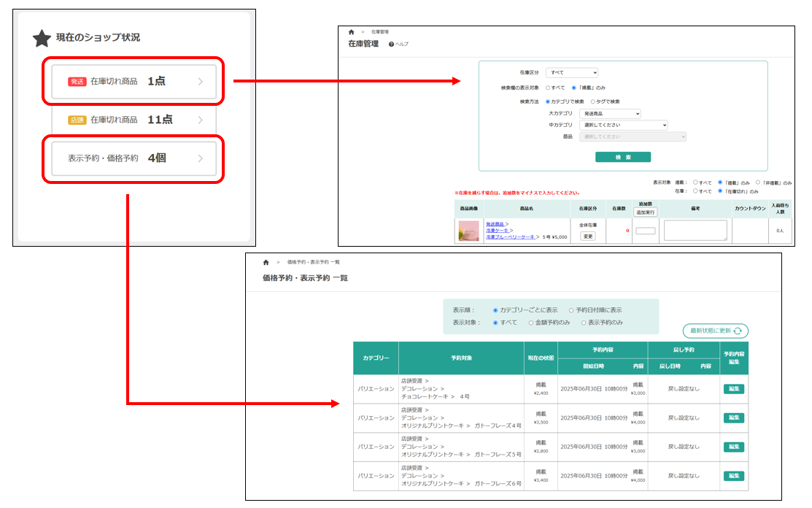The height and width of the screenshot is (508, 812).
Task: Click the 追加数 input field
Action: [645, 231]
